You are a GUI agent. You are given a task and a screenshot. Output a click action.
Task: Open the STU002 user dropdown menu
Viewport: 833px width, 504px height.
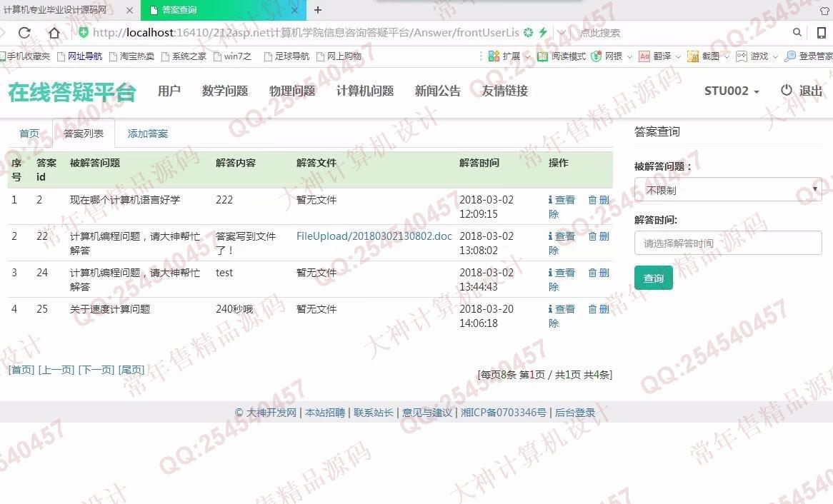click(x=732, y=91)
